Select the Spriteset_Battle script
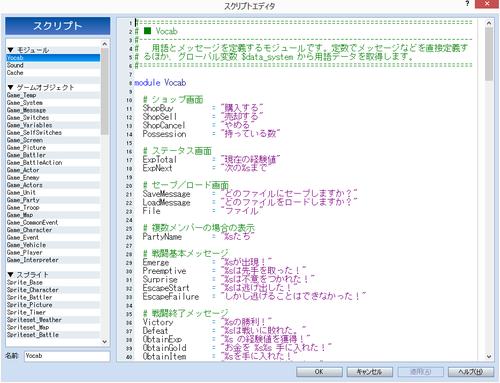This screenshot has height=383, width=500. coord(53,335)
